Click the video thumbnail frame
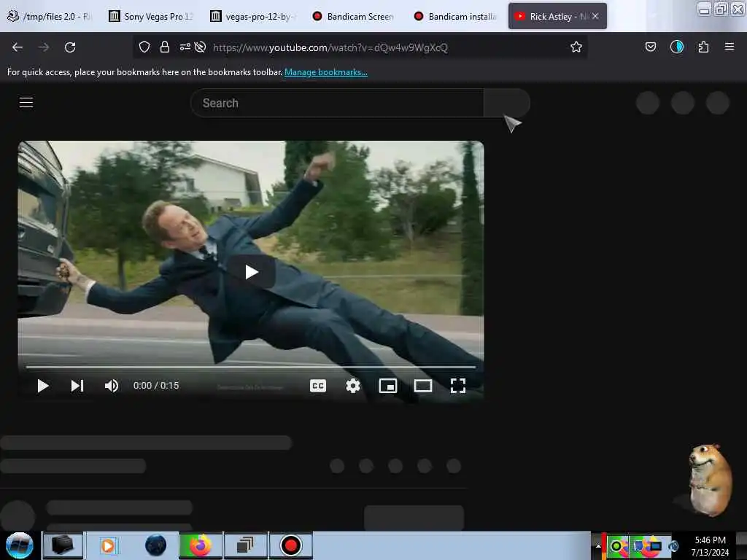Viewport: 747px width, 560px height. 251,272
